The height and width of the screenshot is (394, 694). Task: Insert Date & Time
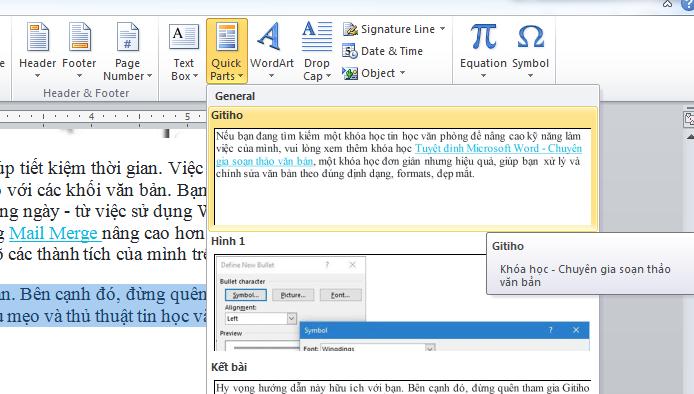(x=382, y=51)
